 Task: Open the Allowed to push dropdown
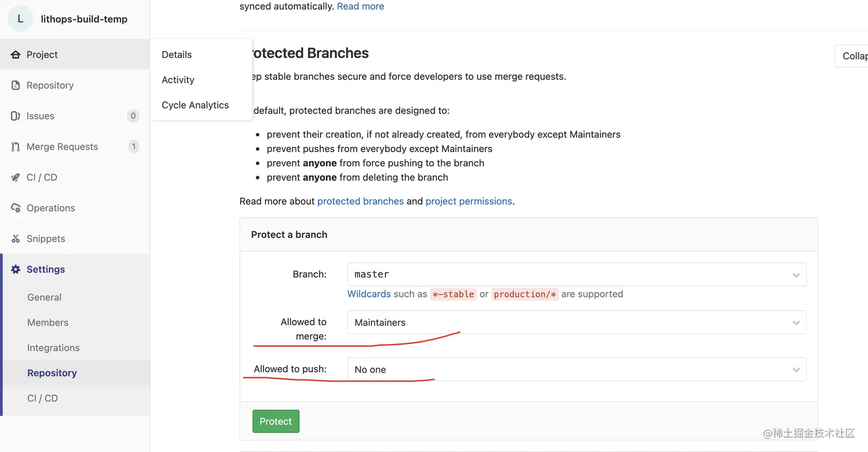coord(576,369)
